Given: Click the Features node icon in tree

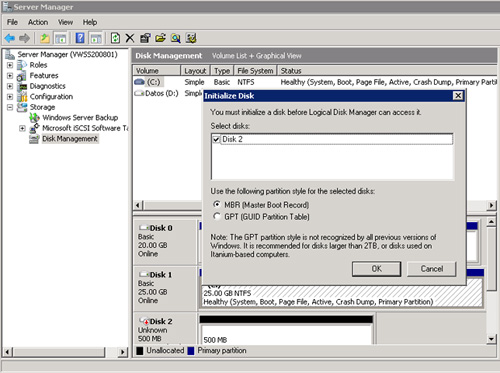Looking at the screenshot, I should point(22,76).
